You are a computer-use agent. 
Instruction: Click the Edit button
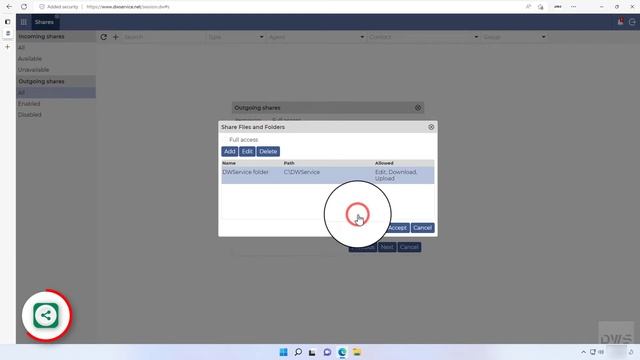click(x=247, y=151)
